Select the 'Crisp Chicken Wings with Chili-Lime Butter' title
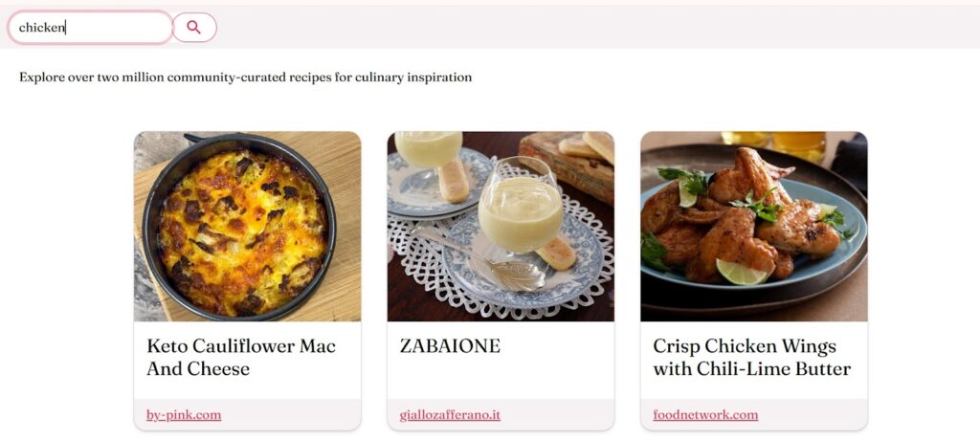 coord(752,357)
